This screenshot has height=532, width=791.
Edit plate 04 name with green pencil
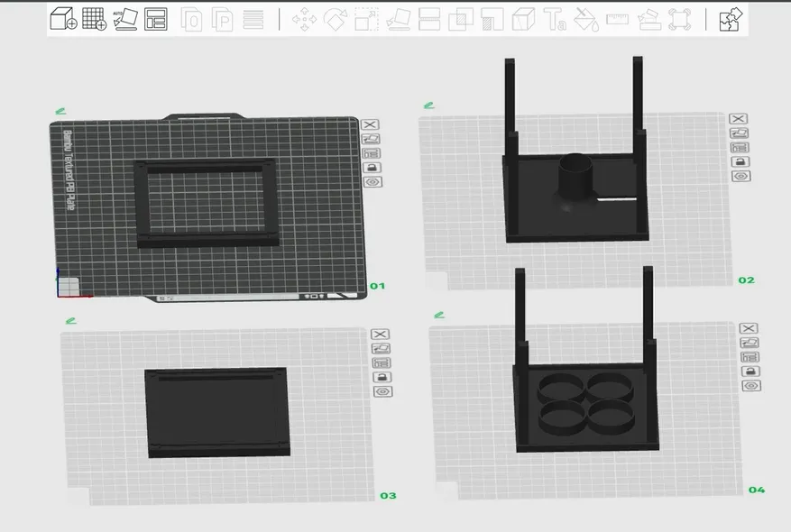[439, 316]
